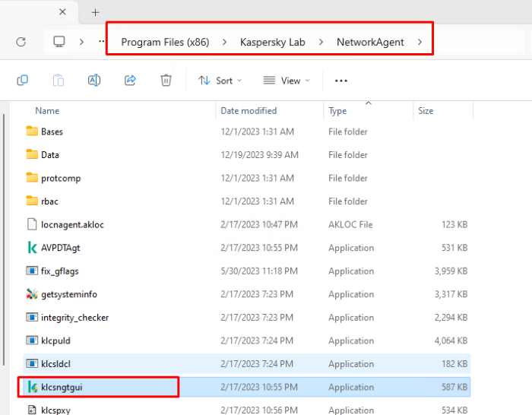Screen dimensions: 532x415
Task: Click the AVPDTAgt Kaspersky icon
Action: click(x=32, y=247)
